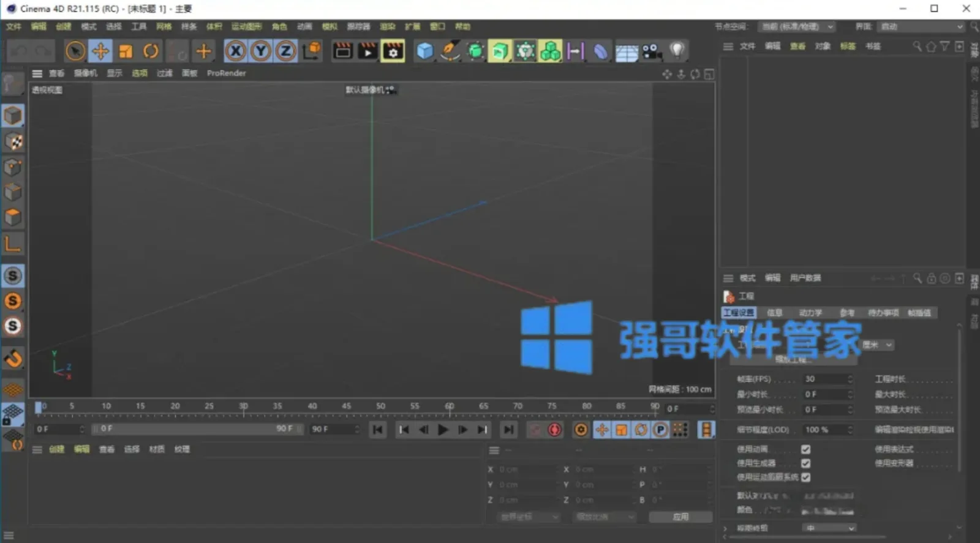
Task: Click Make Editable icon in left palette
Action: [12, 84]
